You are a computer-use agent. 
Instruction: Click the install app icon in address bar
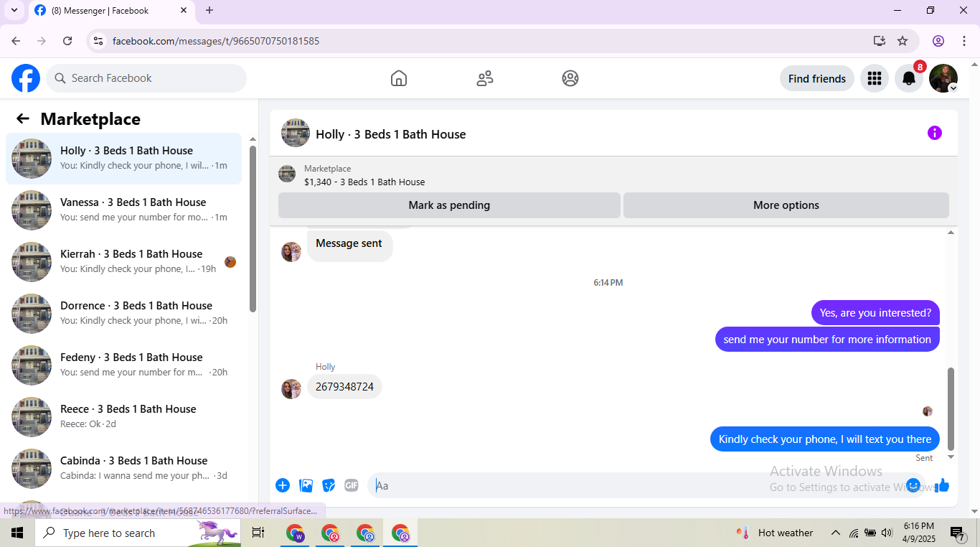tap(880, 41)
